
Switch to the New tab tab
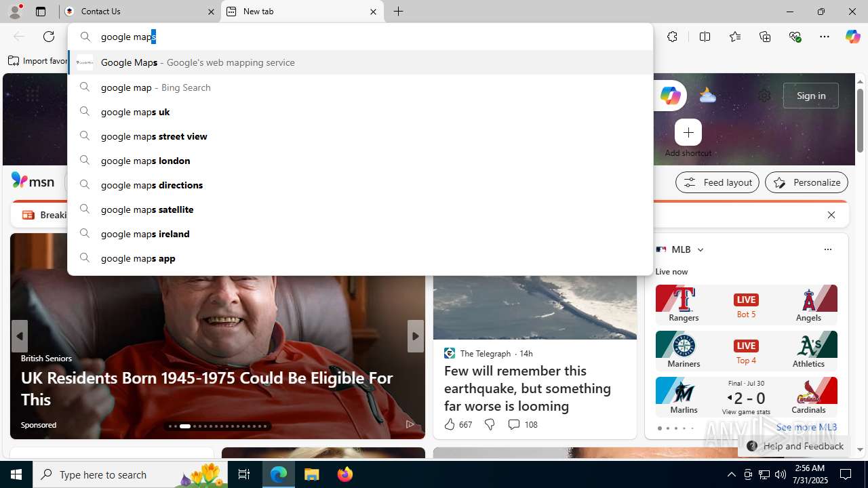302,12
